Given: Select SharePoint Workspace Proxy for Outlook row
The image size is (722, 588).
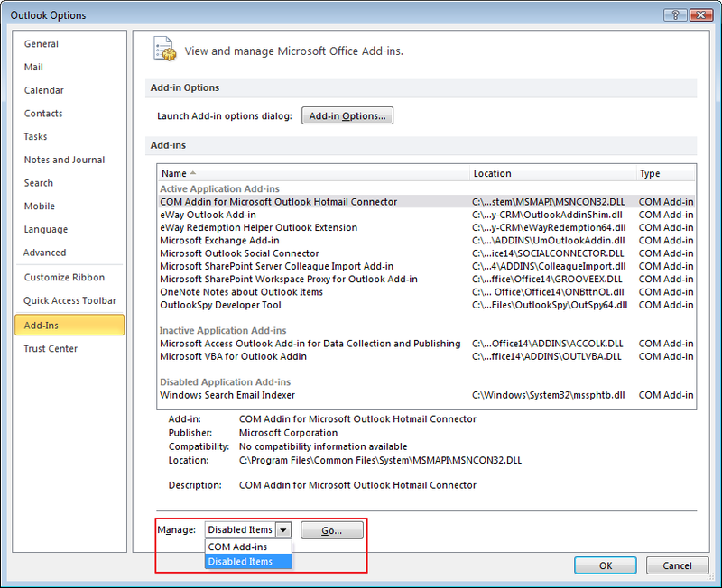Looking at the screenshot, I should point(426,280).
